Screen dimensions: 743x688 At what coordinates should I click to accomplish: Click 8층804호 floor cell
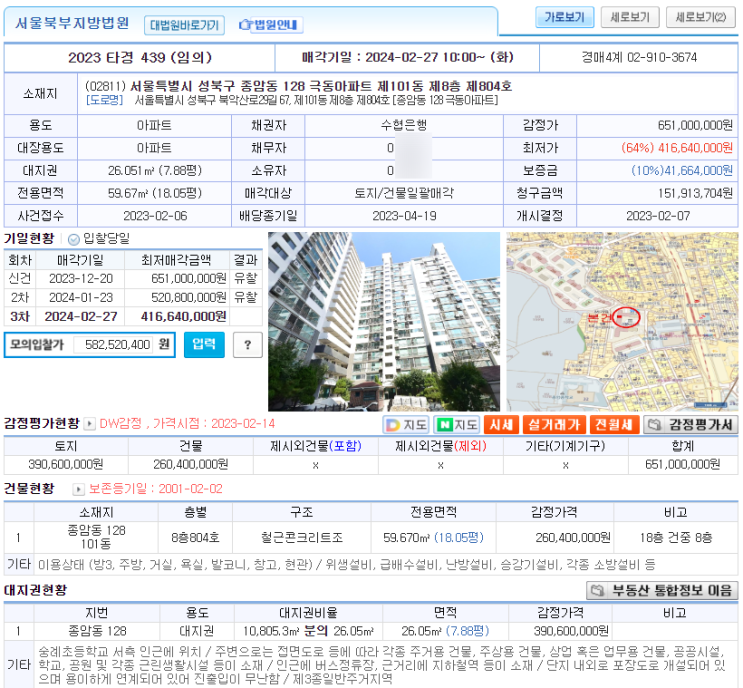[195, 538]
